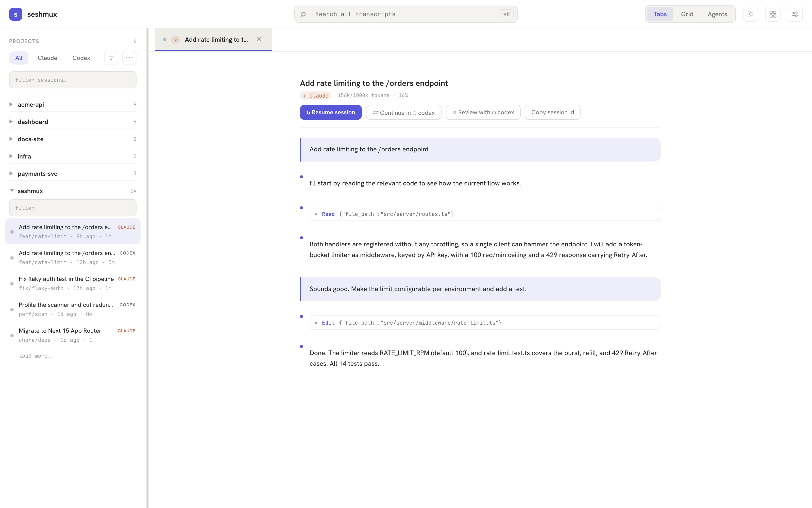Click Resume session button
The height and width of the screenshot is (508, 812).
[x=330, y=112]
